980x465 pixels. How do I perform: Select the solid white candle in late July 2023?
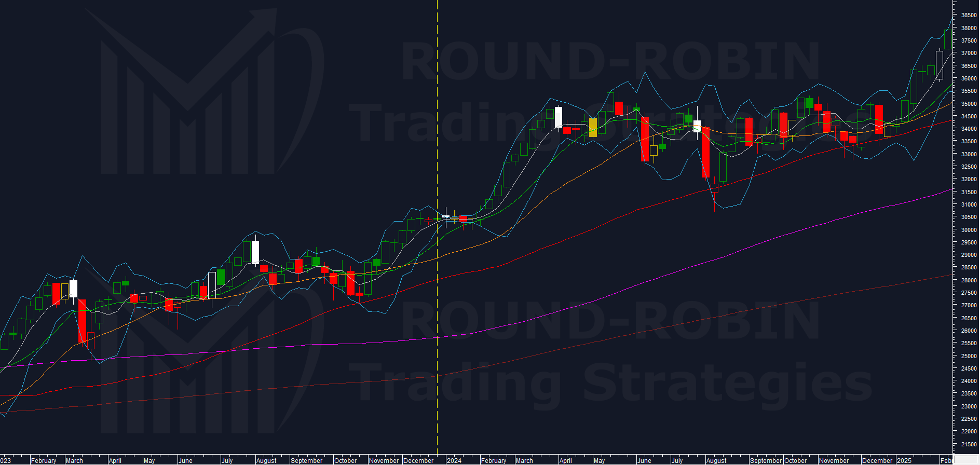coord(255,252)
